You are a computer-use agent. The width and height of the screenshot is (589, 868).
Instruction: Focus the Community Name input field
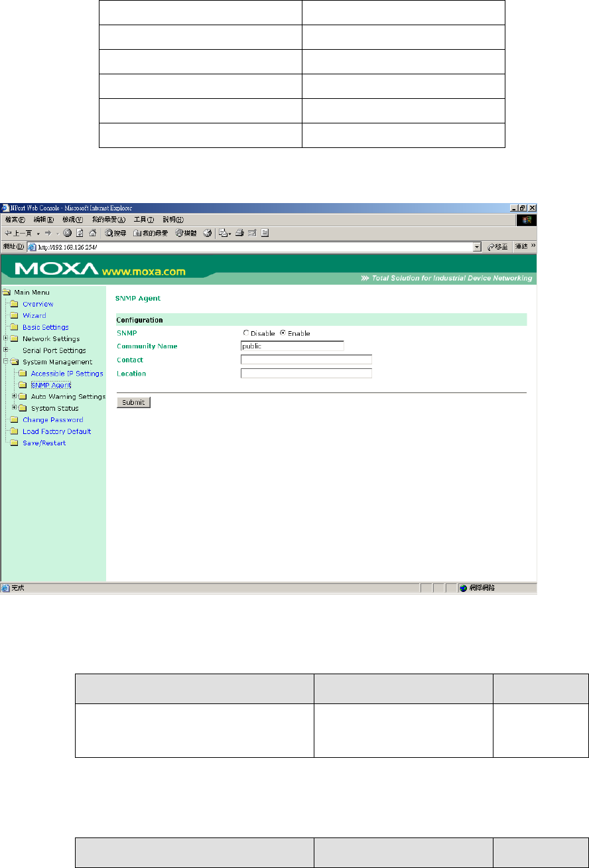[x=293, y=345]
